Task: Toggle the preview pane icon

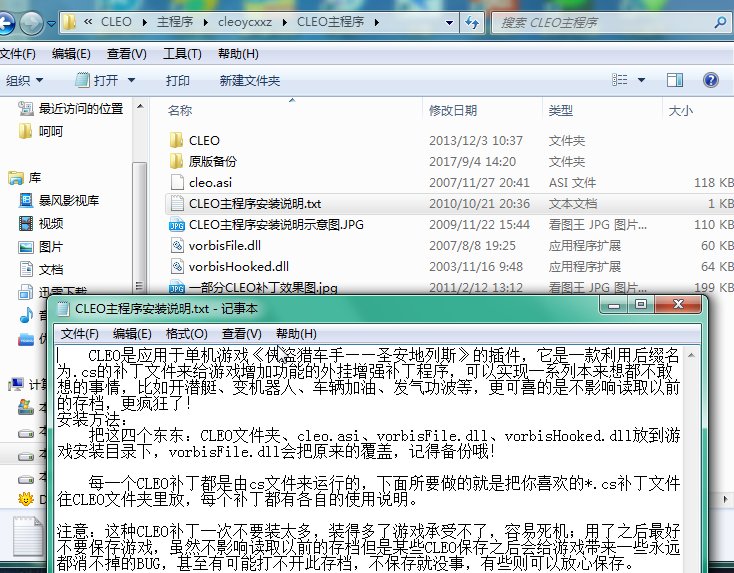Action: [x=675, y=80]
